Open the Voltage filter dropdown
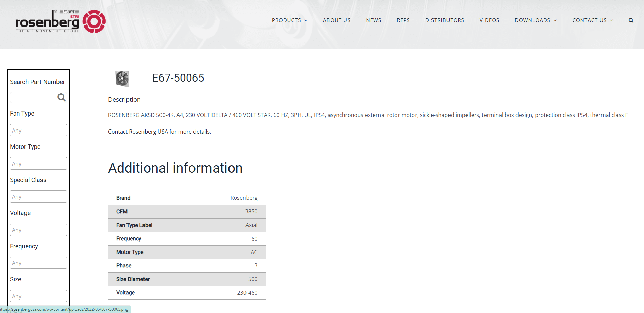The width and height of the screenshot is (644, 313). click(x=38, y=230)
